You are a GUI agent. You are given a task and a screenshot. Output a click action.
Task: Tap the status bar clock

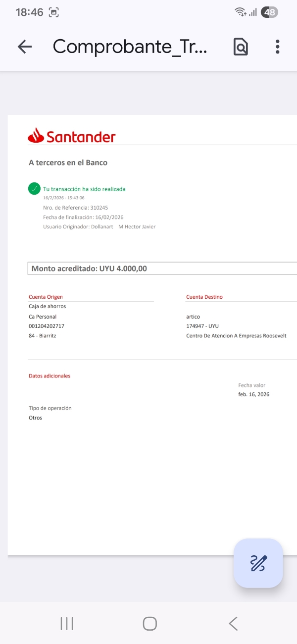tap(30, 12)
